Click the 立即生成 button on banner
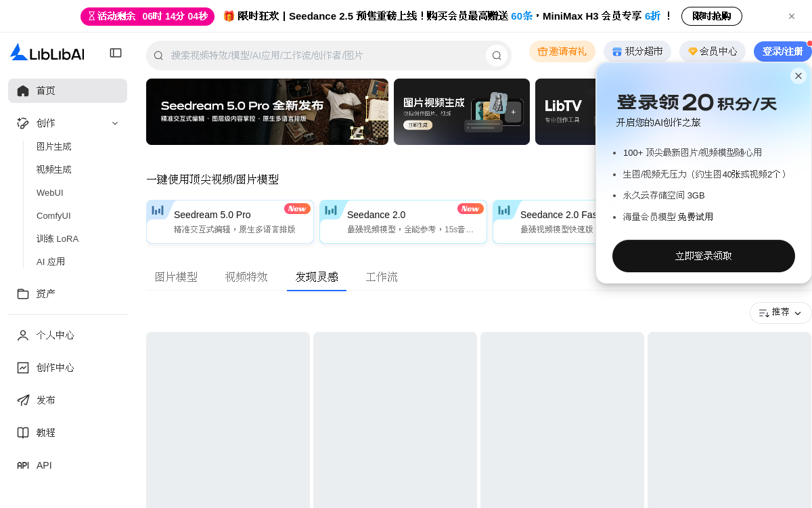The height and width of the screenshot is (508, 812). point(418,125)
